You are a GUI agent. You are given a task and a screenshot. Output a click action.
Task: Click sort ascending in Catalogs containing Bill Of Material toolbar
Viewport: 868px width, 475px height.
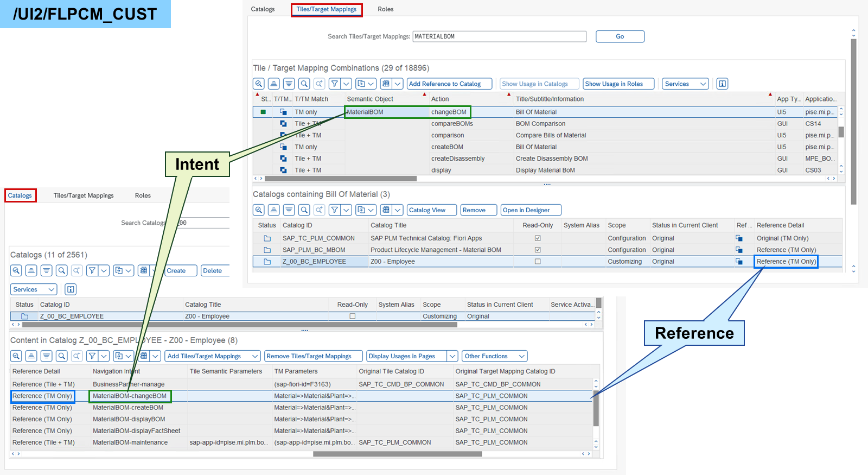(x=274, y=210)
